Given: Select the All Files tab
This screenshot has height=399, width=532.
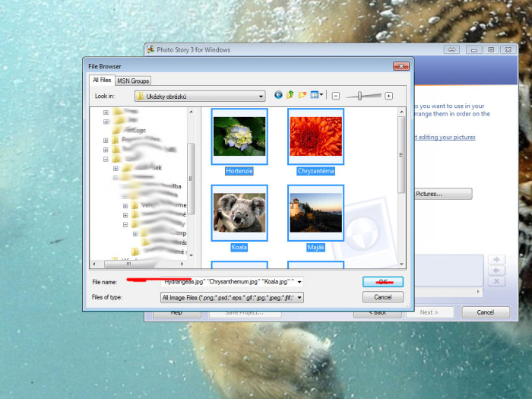Looking at the screenshot, I should 101,80.
